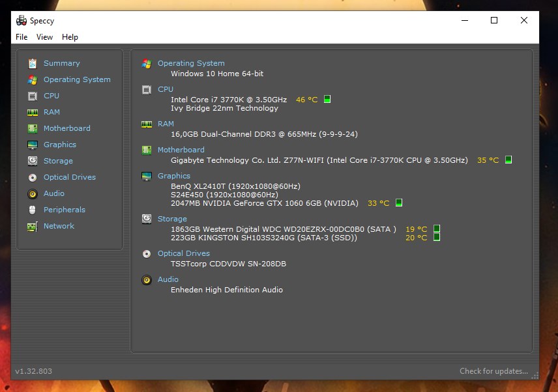Click 'S24E450 (1920x1080@60Hz)' text
Screen dimensions: 558x392
[x=224, y=195]
